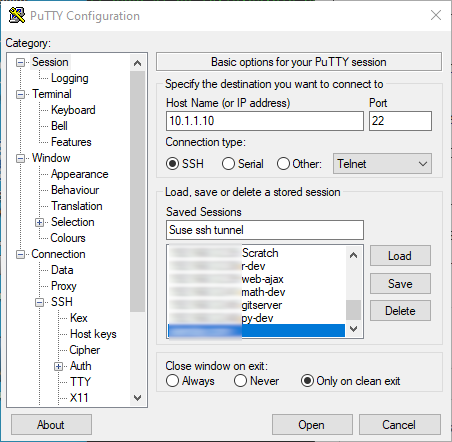Click the category tree scroll down arrow
This screenshot has height=442, width=452.
pyautogui.click(x=137, y=398)
